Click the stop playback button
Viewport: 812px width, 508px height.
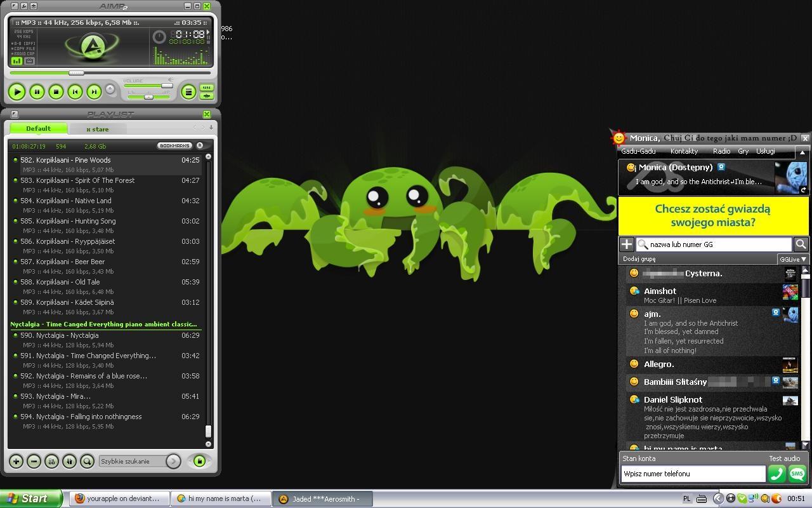click(x=56, y=92)
